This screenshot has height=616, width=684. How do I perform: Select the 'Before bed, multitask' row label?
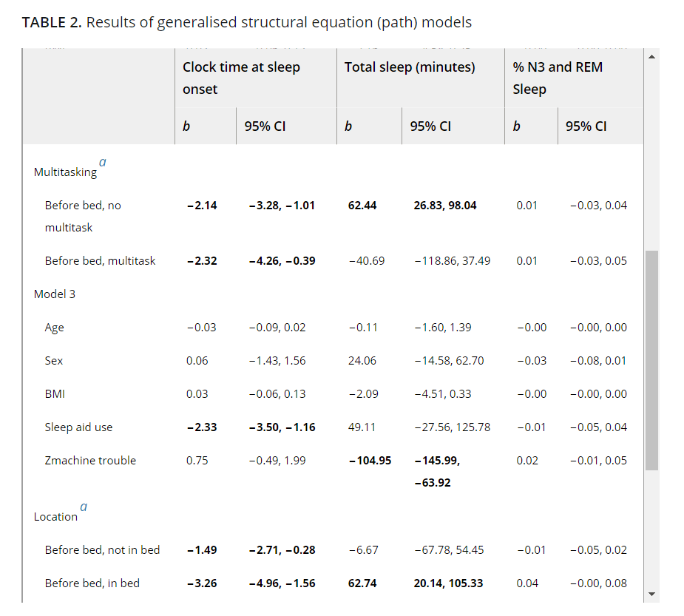pyautogui.click(x=100, y=260)
